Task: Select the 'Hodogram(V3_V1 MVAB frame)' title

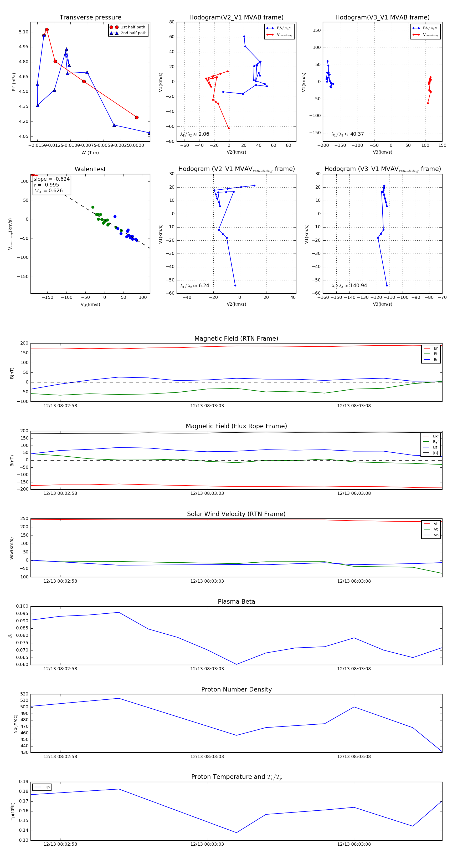Action: [x=382, y=18]
